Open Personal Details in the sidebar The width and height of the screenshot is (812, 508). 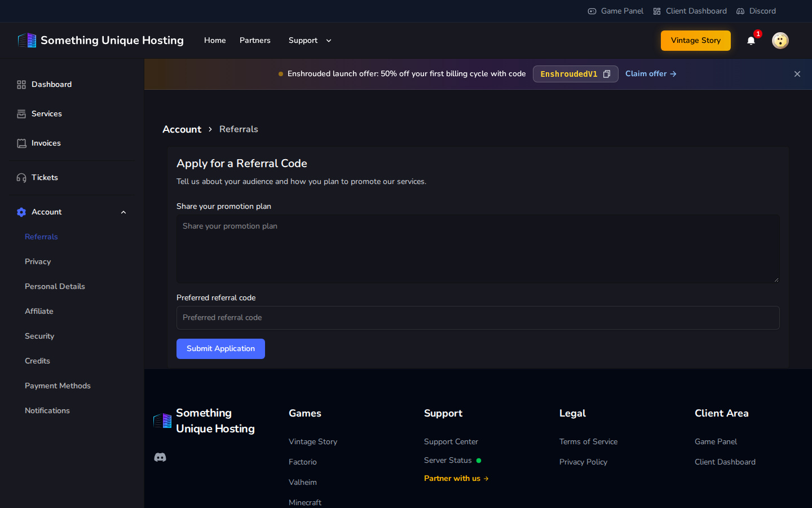click(x=55, y=287)
